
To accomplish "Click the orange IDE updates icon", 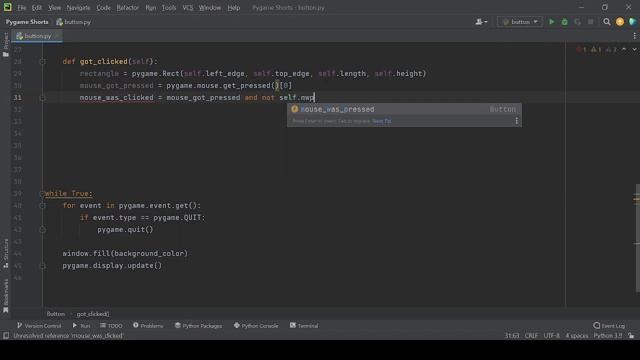I will pyautogui.click(x=620, y=22).
